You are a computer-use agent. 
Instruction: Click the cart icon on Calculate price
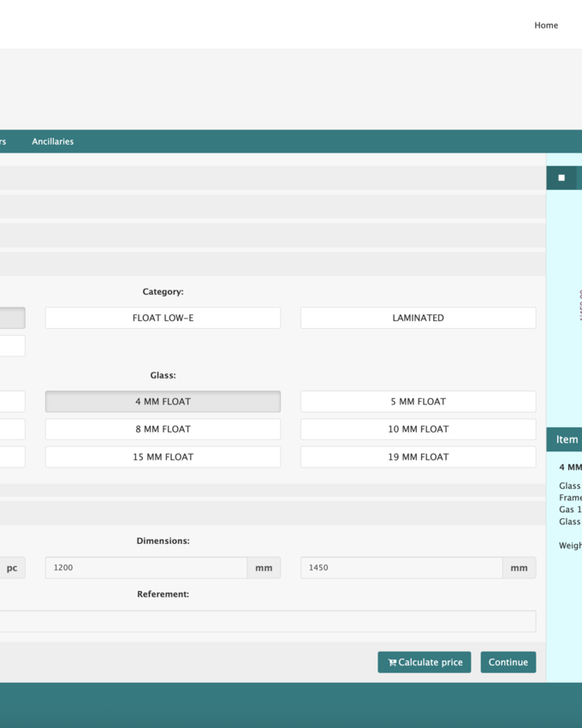[x=392, y=662]
